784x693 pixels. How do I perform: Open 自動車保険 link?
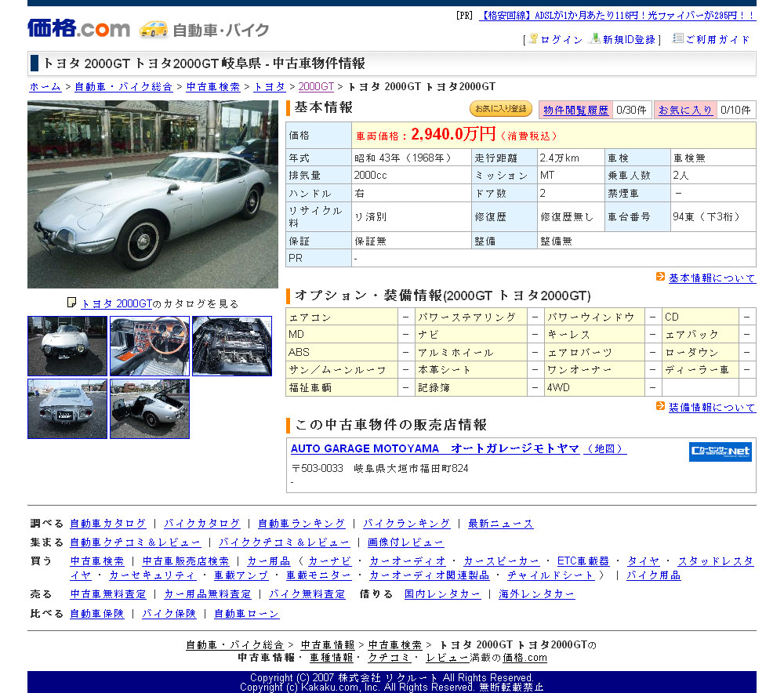coord(97,614)
